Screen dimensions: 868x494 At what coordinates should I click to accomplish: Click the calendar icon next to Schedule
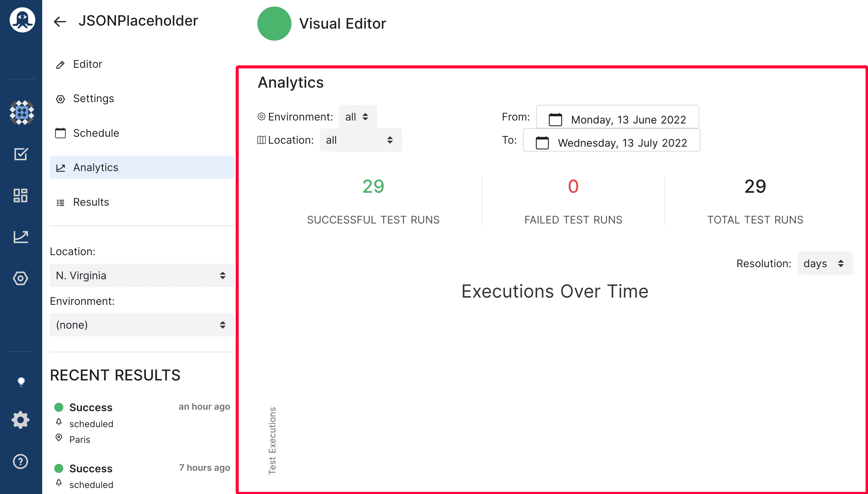point(60,133)
